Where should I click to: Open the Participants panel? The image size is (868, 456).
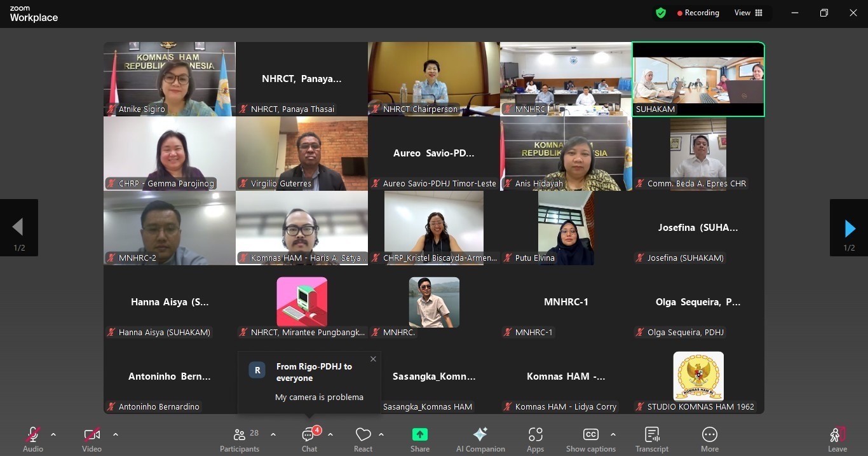(x=240, y=435)
